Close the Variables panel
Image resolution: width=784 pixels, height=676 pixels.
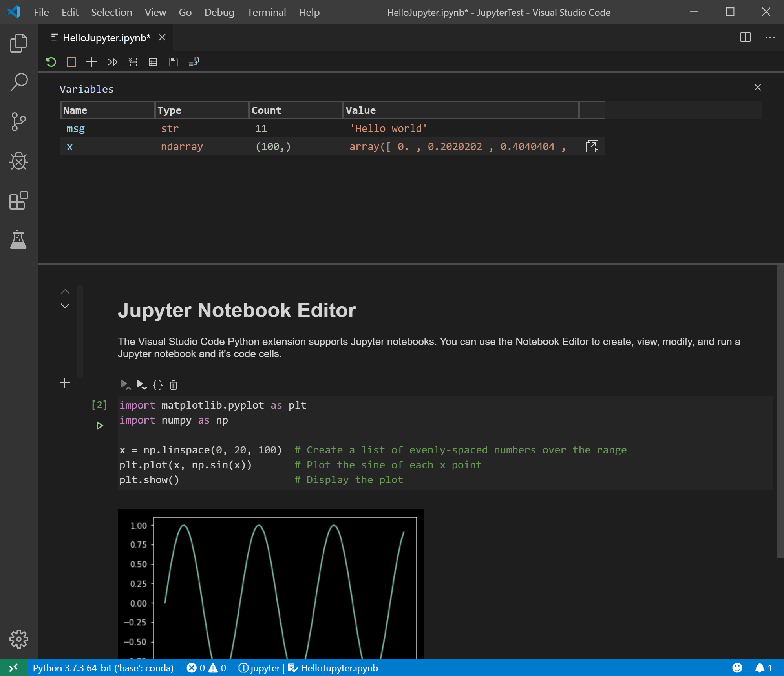click(758, 87)
